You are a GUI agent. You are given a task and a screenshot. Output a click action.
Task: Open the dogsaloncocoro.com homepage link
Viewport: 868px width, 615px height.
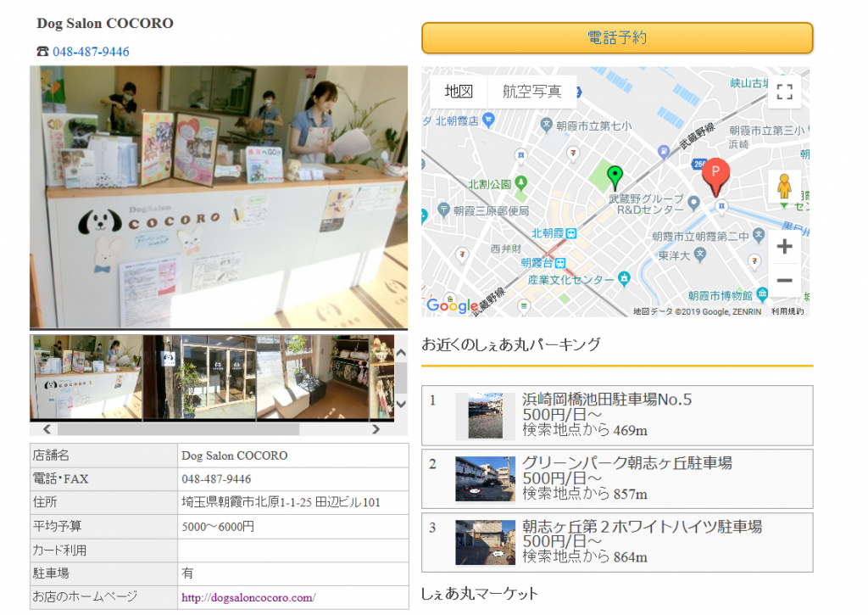point(248,598)
